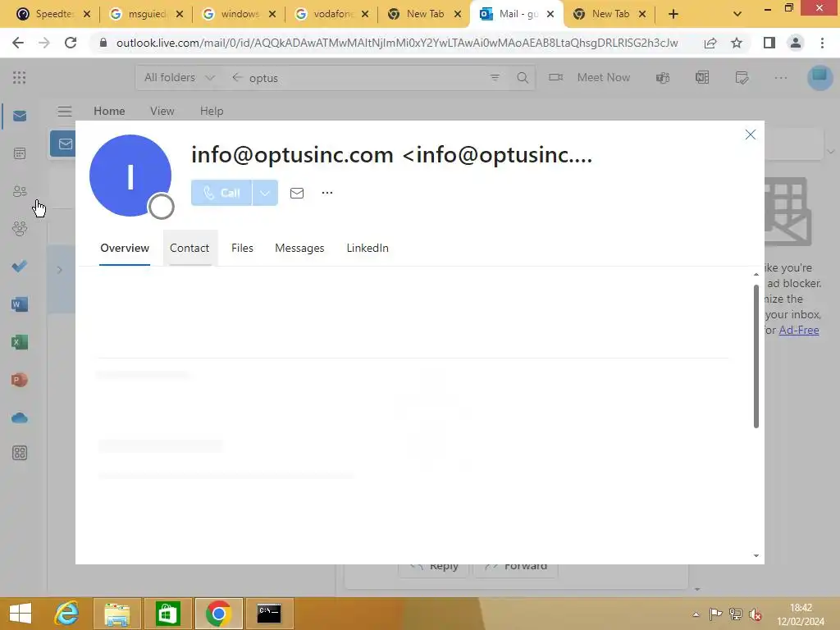Open File Explorer from taskbar

(x=117, y=614)
